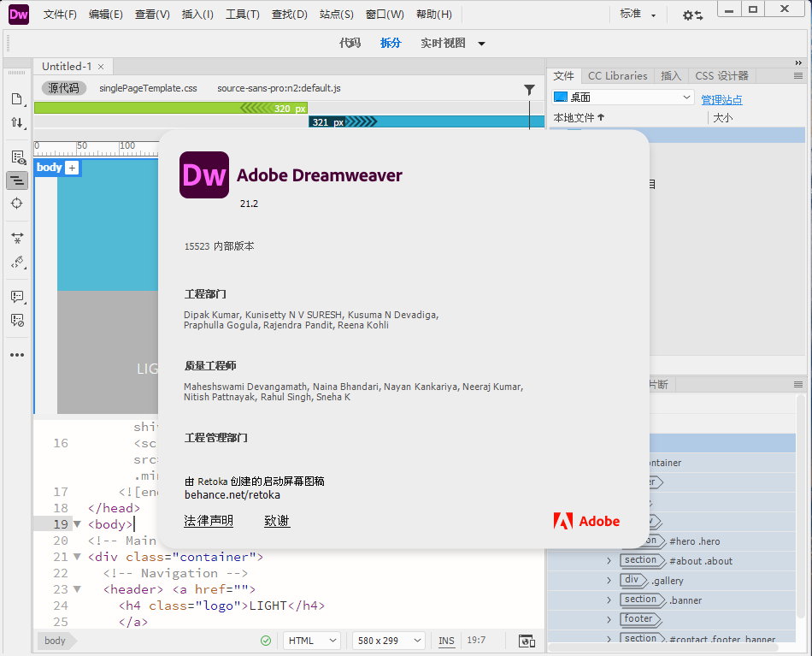Open the 站点(S) menu
The height and width of the screenshot is (656, 812).
pos(337,15)
